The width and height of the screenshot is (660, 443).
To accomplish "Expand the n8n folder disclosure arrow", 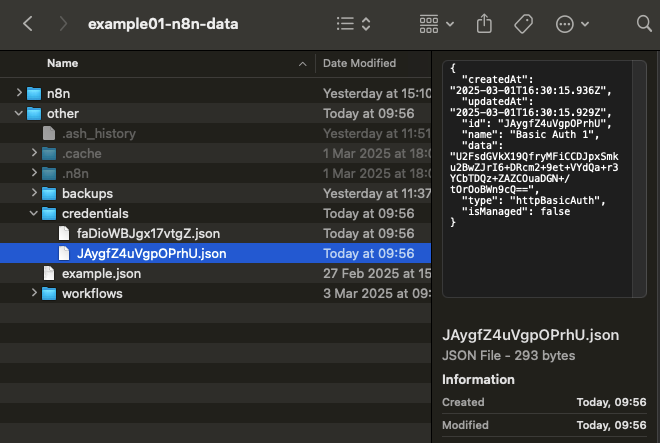I will click(x=19, y=93).
